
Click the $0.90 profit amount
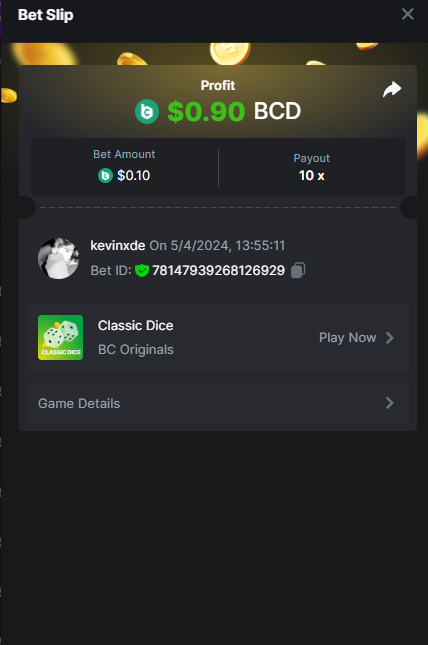pyautogui.click(x=206, y=111)
